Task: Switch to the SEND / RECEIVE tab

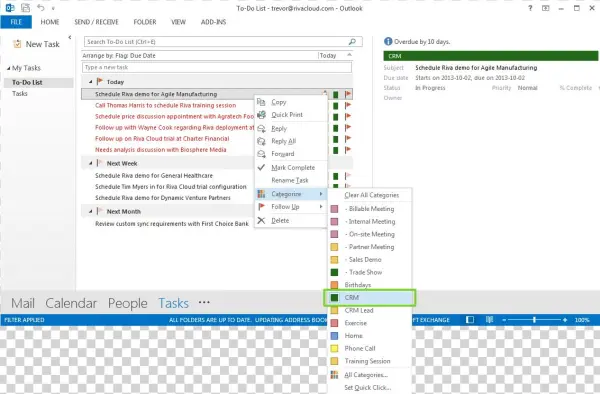Action: coord(96,22)
